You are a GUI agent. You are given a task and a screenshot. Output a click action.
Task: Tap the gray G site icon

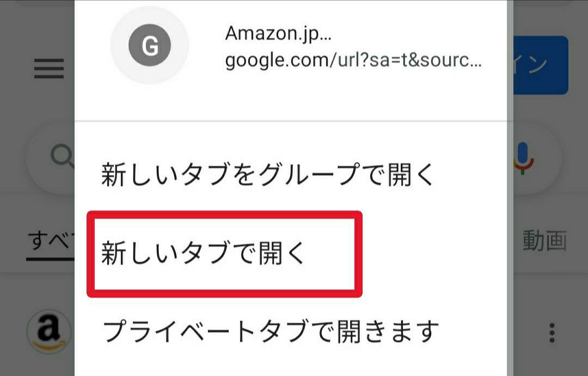pyautogui.click(x=149, y=45)
